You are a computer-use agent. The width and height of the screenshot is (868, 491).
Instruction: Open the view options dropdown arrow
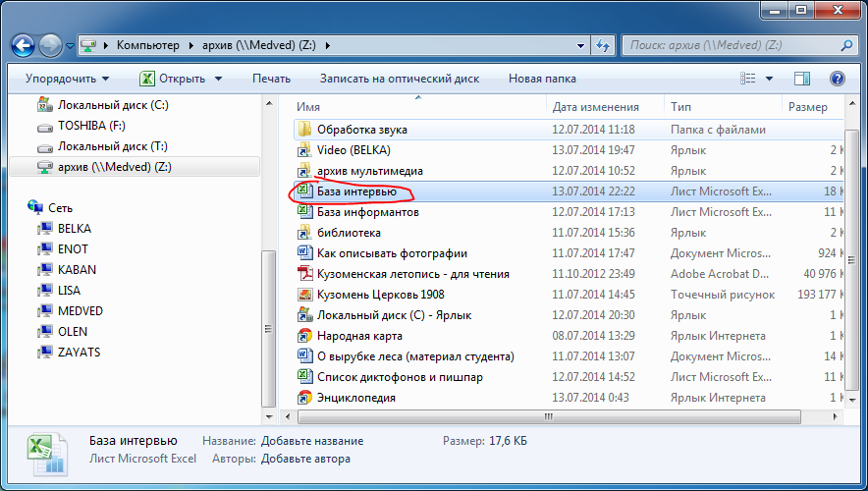[x=769, y=79]
